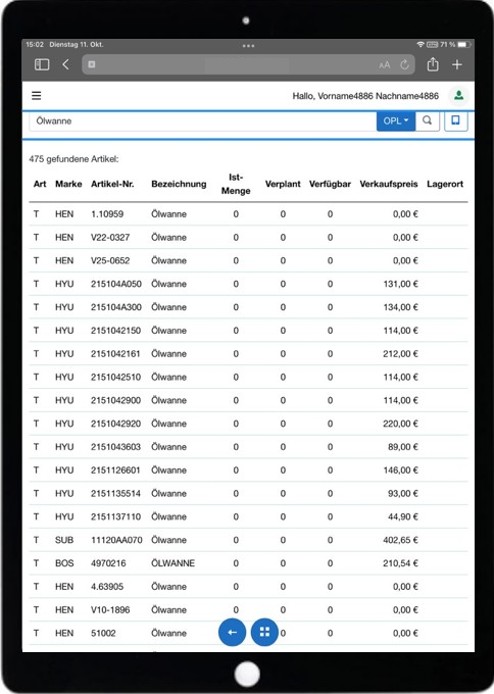Select article number 2151126601

click(x=116, y=470)
